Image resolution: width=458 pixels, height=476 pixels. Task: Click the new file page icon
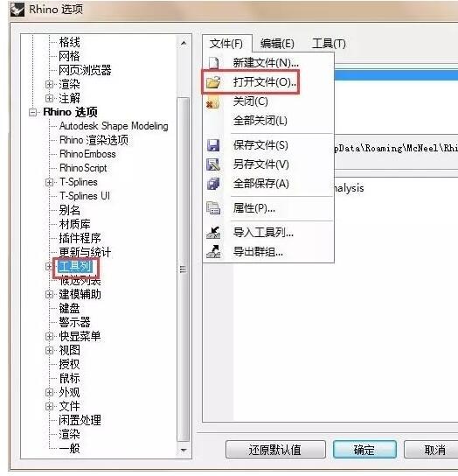(x=213, y=63)
